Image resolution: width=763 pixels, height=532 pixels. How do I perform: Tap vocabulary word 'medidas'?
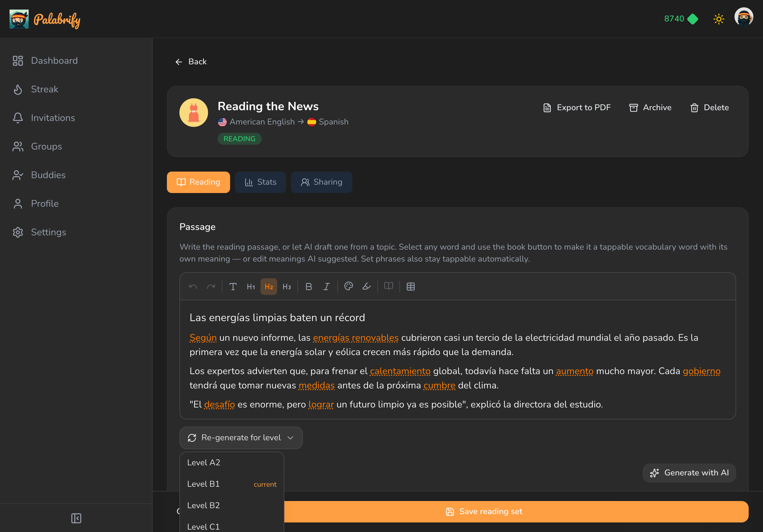coord(316,385)
